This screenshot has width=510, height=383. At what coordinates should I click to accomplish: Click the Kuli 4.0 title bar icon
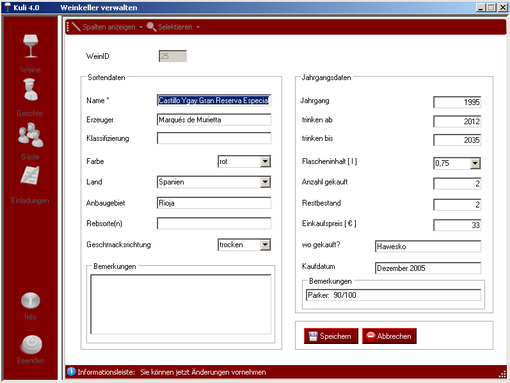7,7
